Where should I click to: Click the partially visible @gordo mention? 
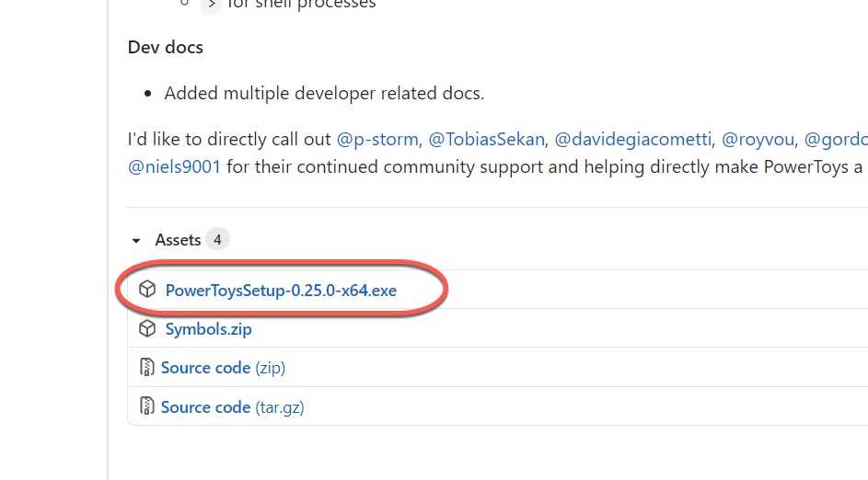835,140
